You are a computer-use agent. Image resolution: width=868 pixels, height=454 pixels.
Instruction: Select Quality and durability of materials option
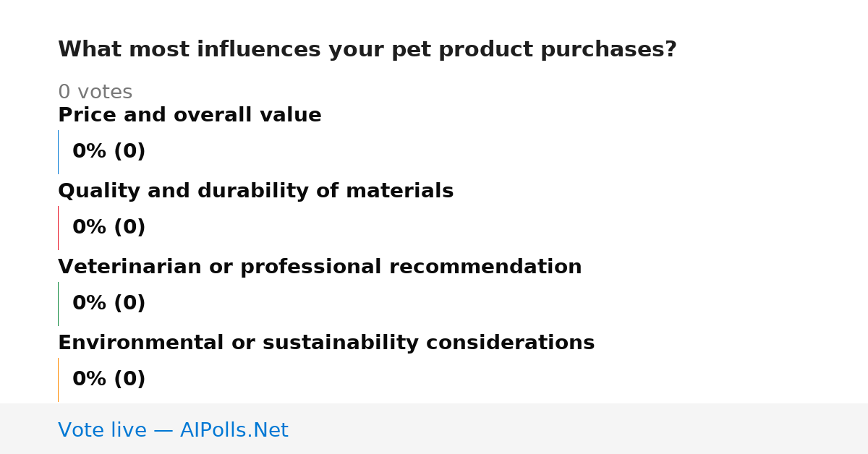click(x=255, y=192)
